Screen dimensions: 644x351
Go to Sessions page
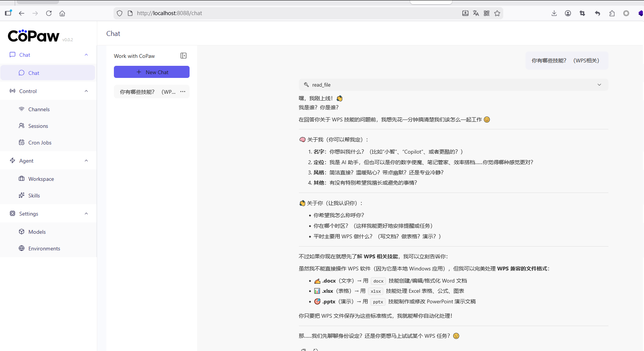[38, 126]
